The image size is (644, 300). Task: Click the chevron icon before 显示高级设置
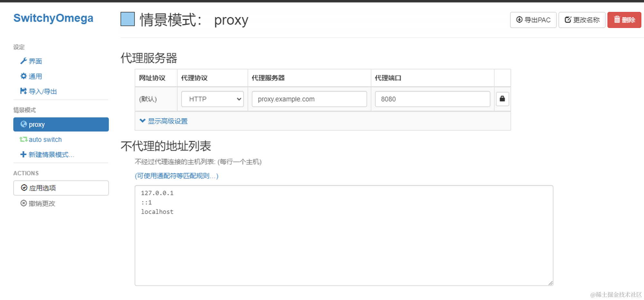[143, 121]
